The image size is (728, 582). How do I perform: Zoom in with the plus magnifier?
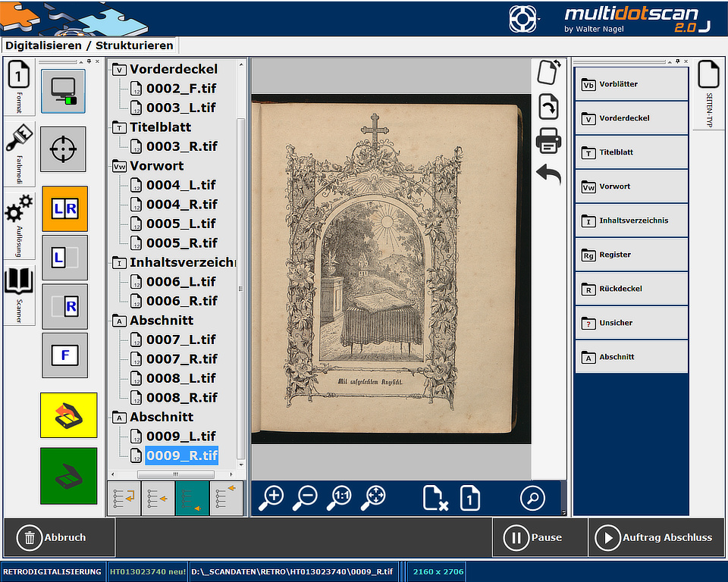[271, 498]
